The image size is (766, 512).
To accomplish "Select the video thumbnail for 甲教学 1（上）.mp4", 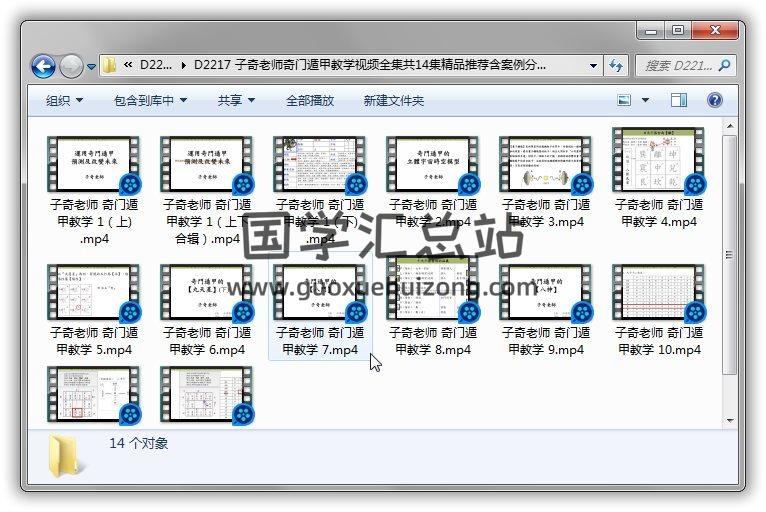I will pyautogui.click(x=94, y=164).
